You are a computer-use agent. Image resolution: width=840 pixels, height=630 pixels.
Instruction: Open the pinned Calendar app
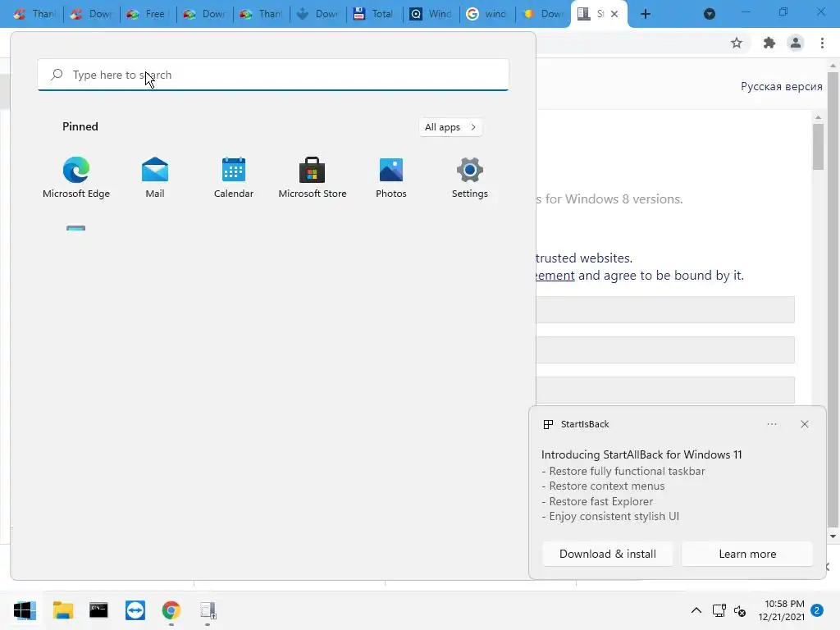(x=234, y=178)
